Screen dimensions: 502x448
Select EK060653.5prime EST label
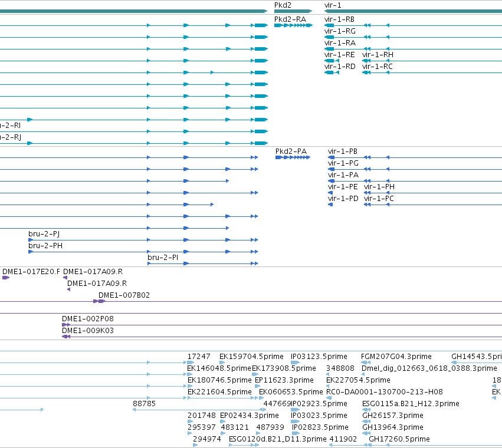(x=291, y=392)
